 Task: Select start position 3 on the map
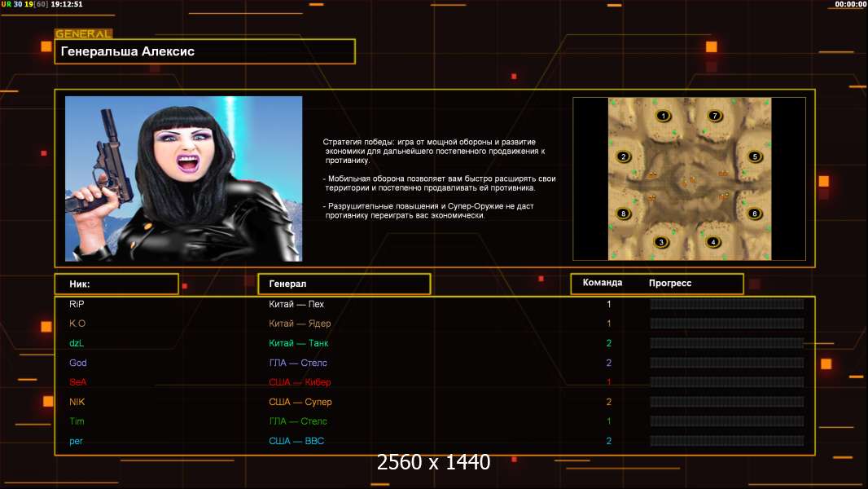pyautogui.click(x=660, y=242)
